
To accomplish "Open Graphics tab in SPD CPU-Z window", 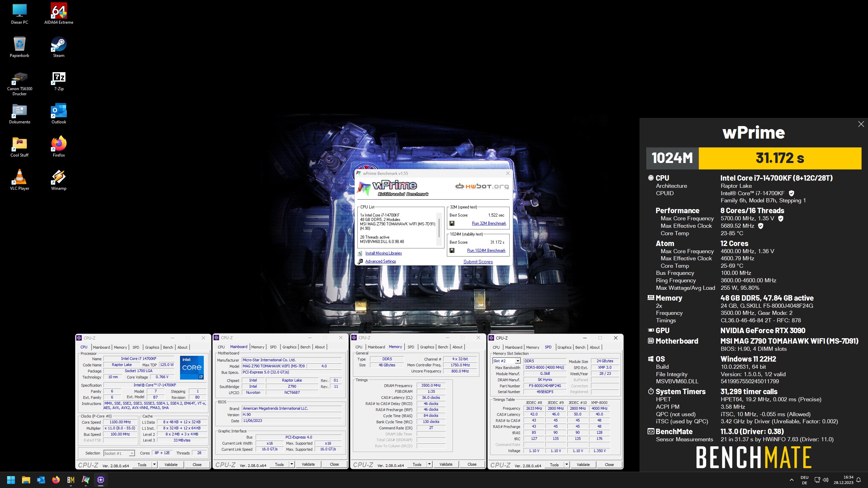I will 564,347.
